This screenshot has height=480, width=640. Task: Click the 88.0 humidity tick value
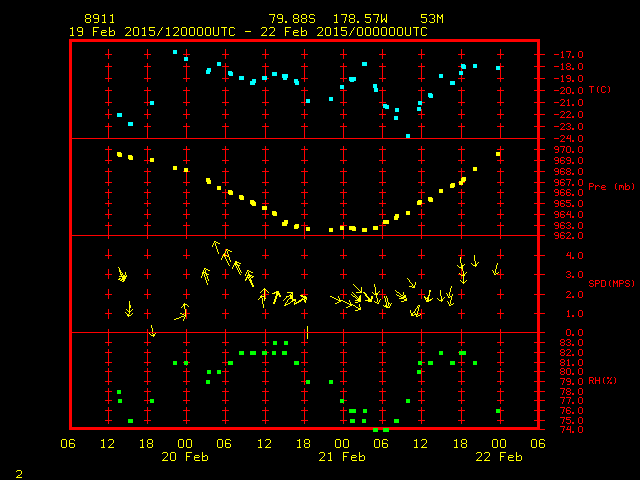tap(565, 343)
